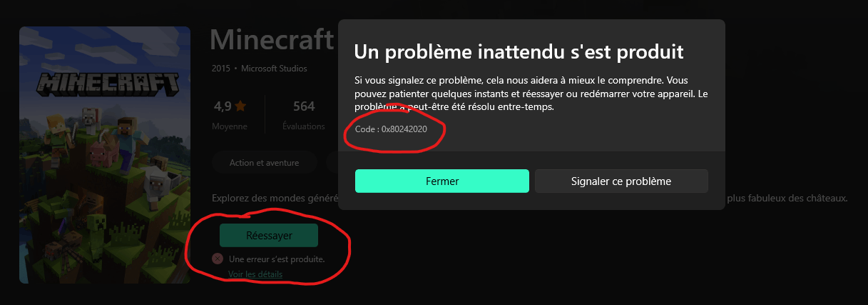
Task: Click the orange star rating icon
Action: 240,106
